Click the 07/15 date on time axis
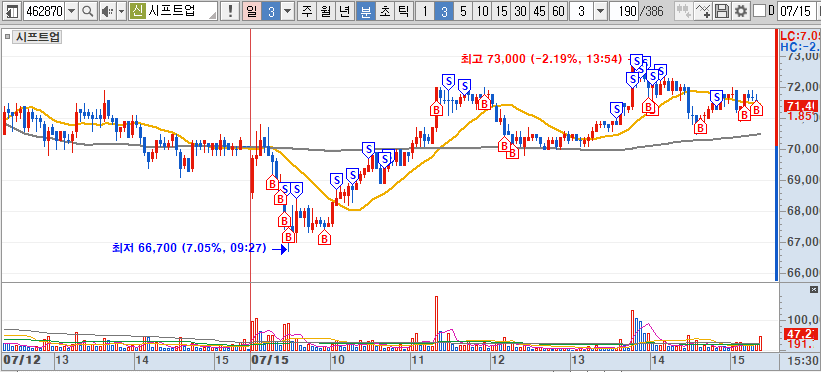 point(270,360)
